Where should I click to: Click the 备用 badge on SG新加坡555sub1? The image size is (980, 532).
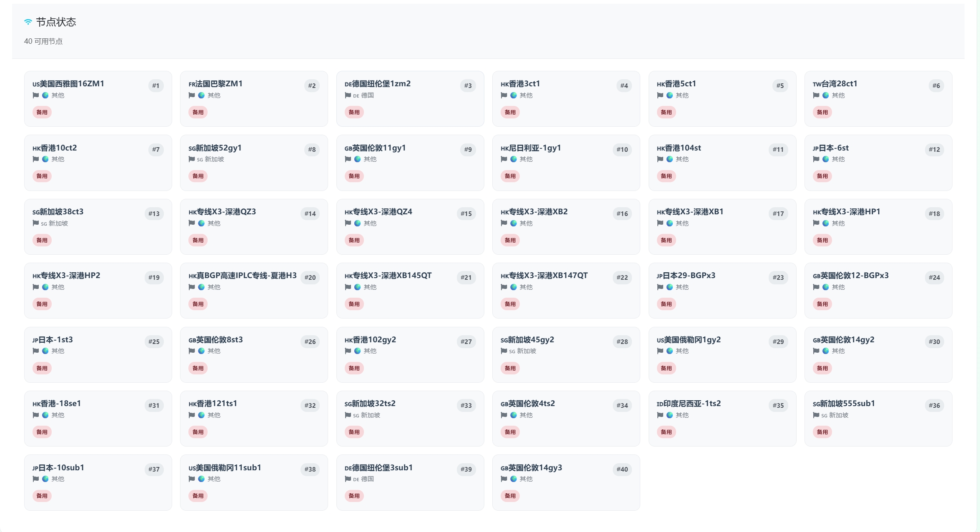tap(822, 432)
